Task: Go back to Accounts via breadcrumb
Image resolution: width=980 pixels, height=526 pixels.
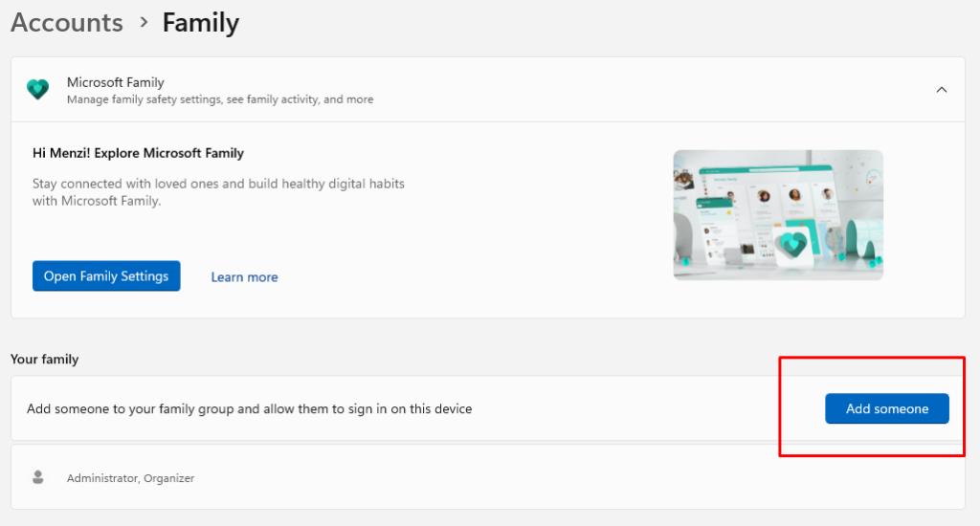Action: point(67,22)
